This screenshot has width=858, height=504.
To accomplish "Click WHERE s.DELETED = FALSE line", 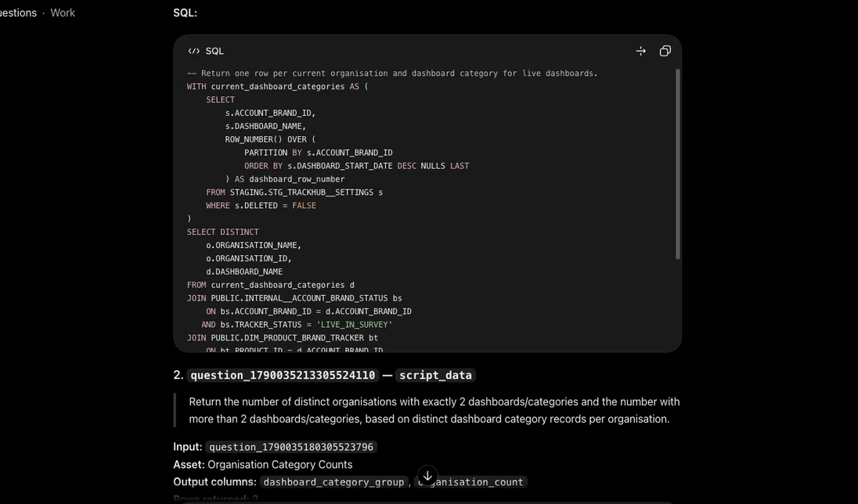I will (261, 205).
